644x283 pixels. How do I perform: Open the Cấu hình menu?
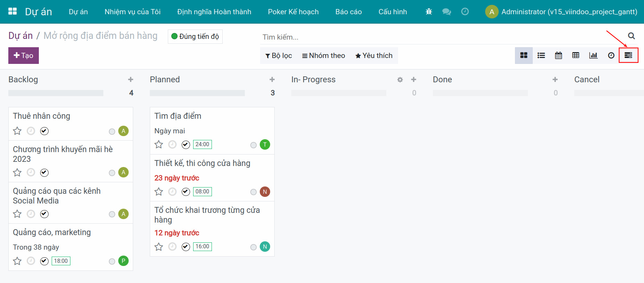coord(393,12)
